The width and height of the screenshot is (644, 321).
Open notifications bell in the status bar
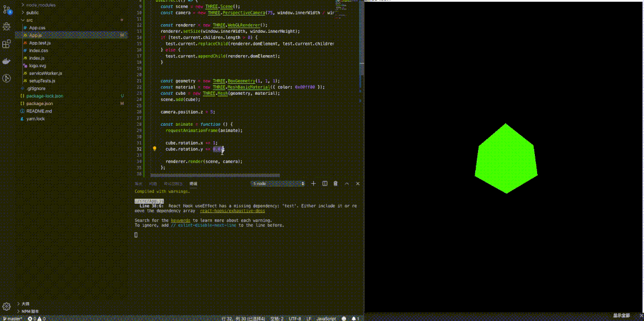pos(354,319)
